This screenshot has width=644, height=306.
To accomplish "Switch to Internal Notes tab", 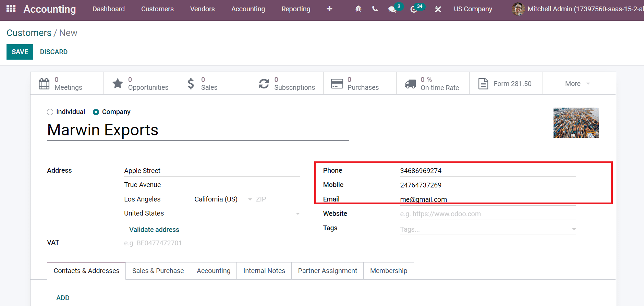I will tap(264, 271).
